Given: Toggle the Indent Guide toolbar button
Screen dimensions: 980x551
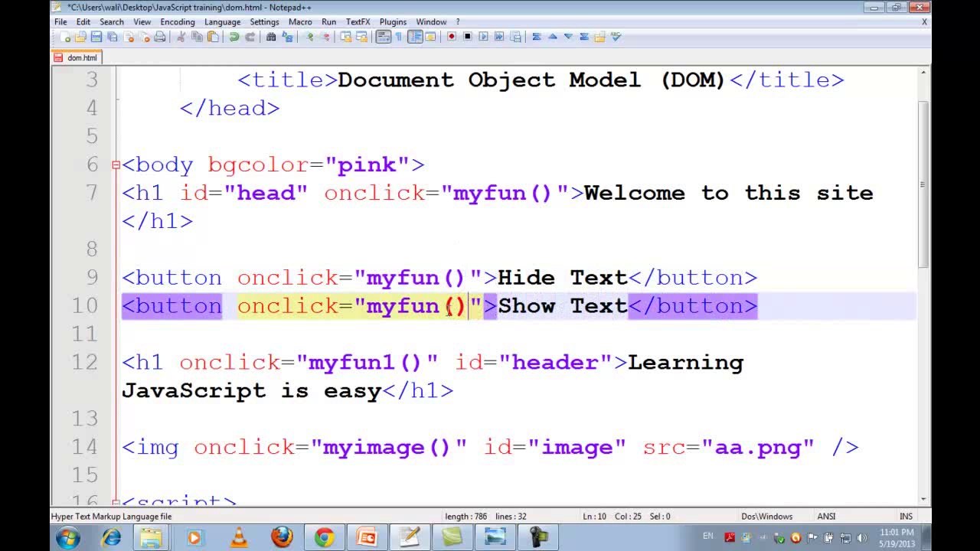Looking at the screenshot, I should click(x=415, y=37).
